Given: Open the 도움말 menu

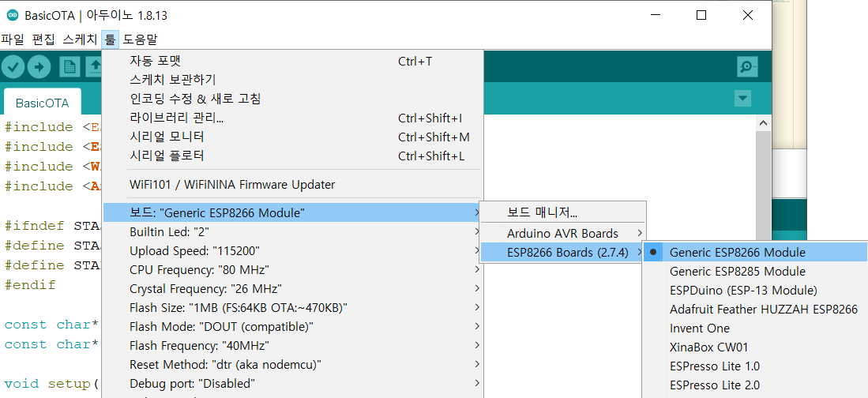Looking at the screenshot, I should pos(140,39).
